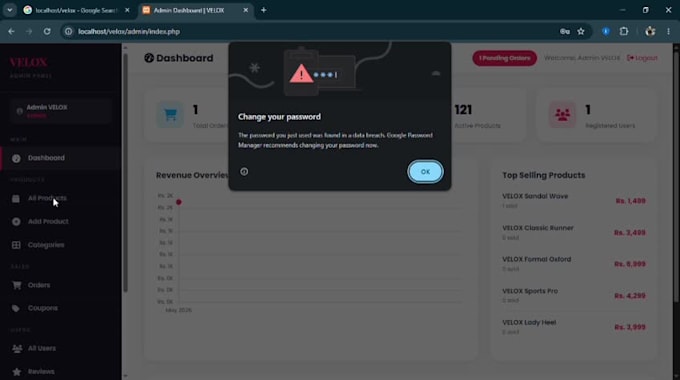Image resolution: width=680 pixels, height=380 pixels.
Task: Click the Reviews star icon
Action: (x=16, y=372)
